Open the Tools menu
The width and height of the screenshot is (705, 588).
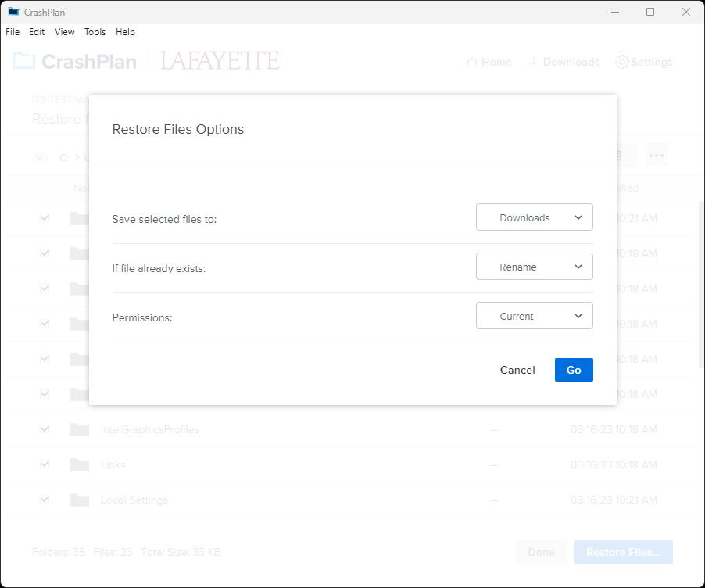[x=95, y=32]
